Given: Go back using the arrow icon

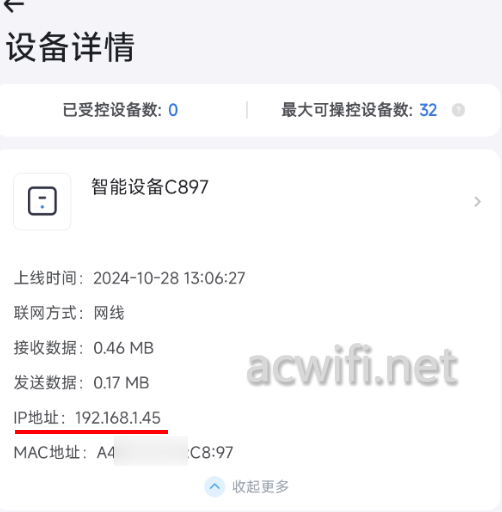Looking at the screenshot, I should pyautogui.click(x=14, y=5).
